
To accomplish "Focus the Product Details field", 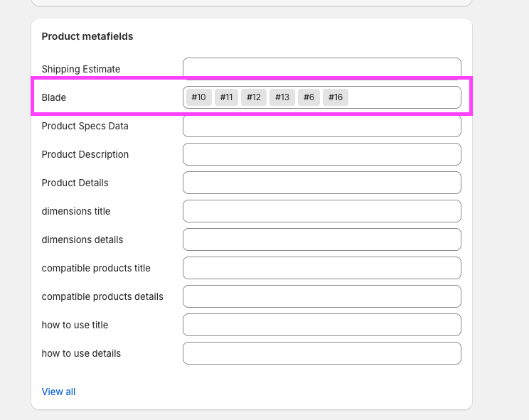I will 321,183.
